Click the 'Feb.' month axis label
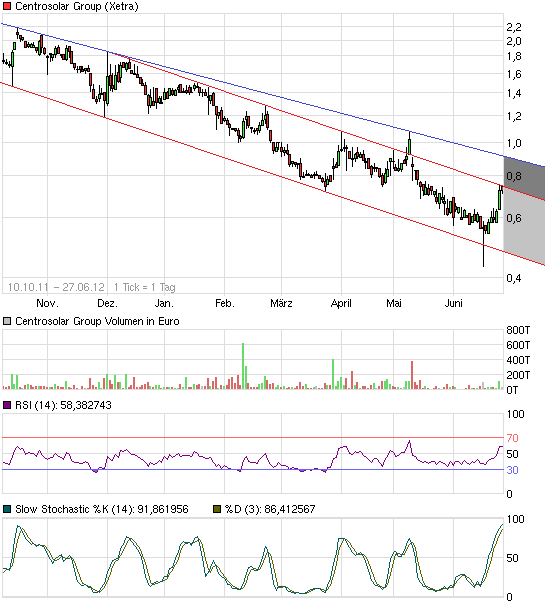Screen dimensions: 545x606 [225, 303]
